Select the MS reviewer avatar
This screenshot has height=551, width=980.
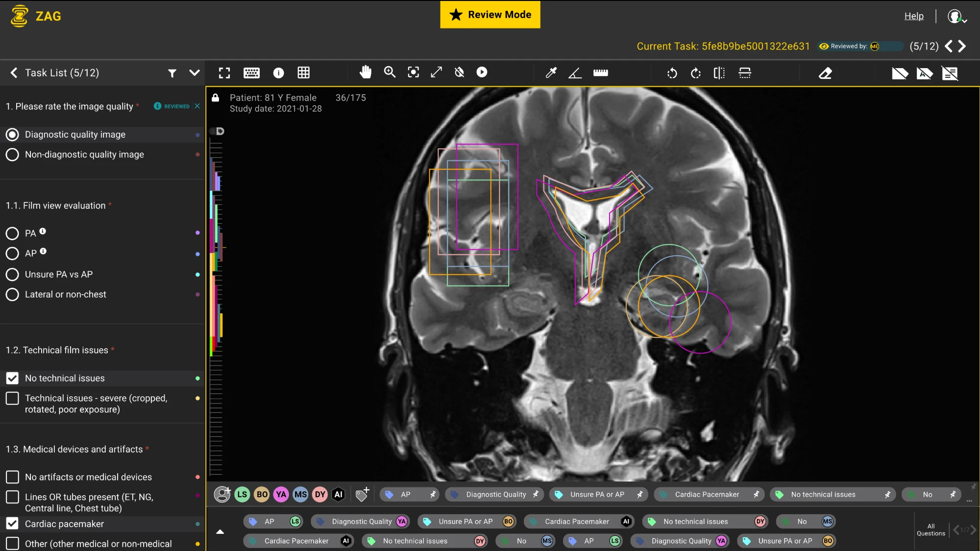tap(301, 494)
